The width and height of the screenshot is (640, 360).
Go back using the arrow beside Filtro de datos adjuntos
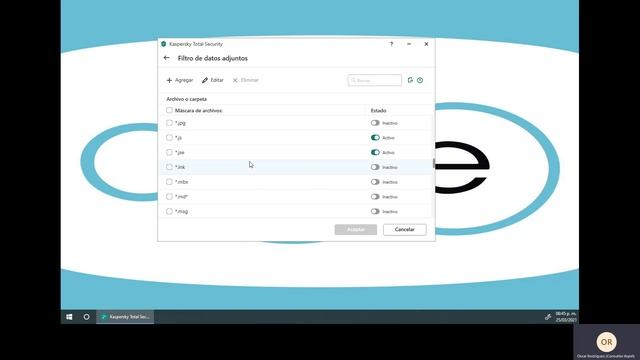tap(167, 58)
